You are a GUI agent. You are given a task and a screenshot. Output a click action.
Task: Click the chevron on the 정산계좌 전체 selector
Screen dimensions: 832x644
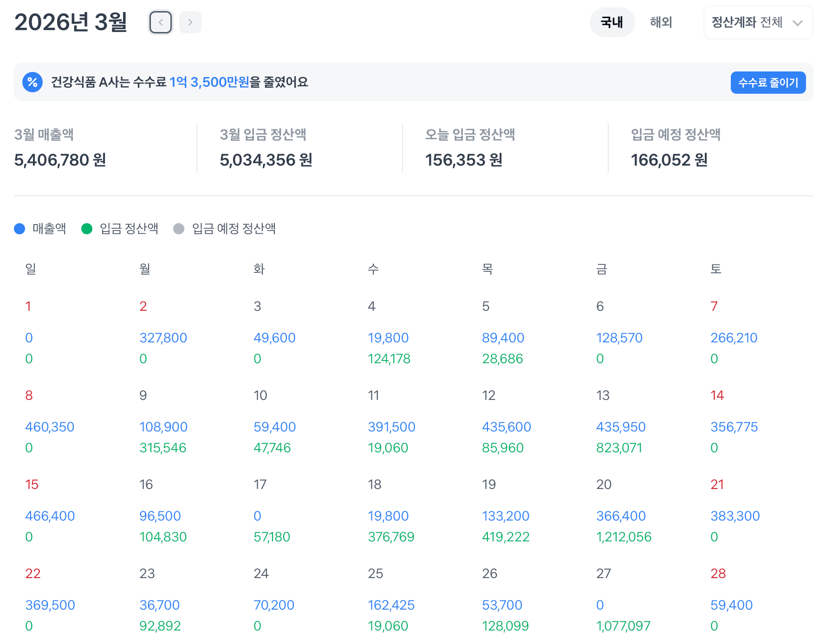(798, 23)
